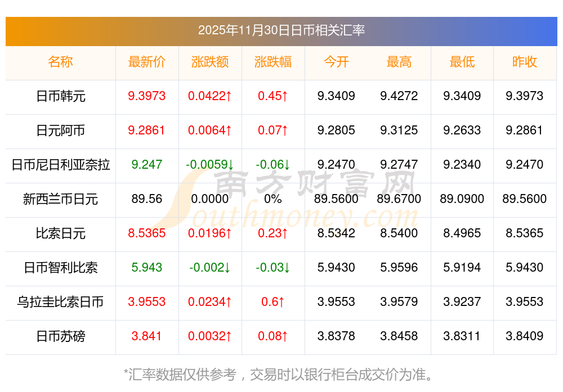Click latest price 5.943 in green

click(x=147, y=267)
